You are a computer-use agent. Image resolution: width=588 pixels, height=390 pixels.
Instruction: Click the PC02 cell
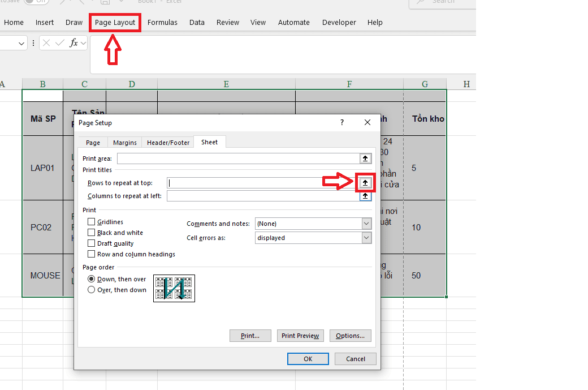tap(43, 228)
